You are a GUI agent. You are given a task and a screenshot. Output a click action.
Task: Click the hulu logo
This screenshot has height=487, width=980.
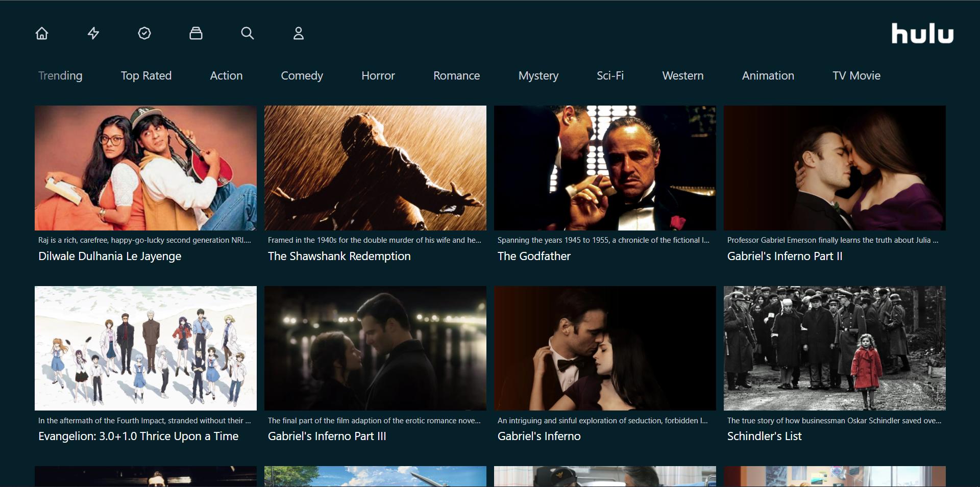pos(922,34)
